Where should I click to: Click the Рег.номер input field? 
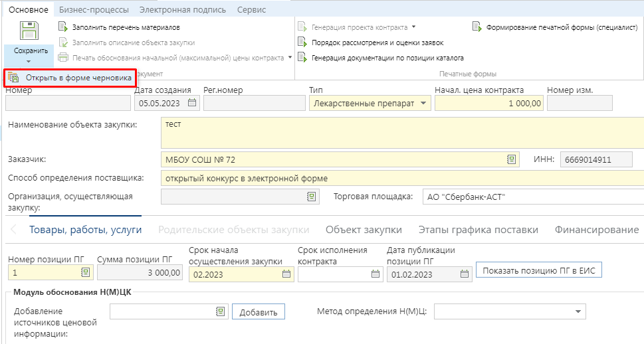[255, 103]
